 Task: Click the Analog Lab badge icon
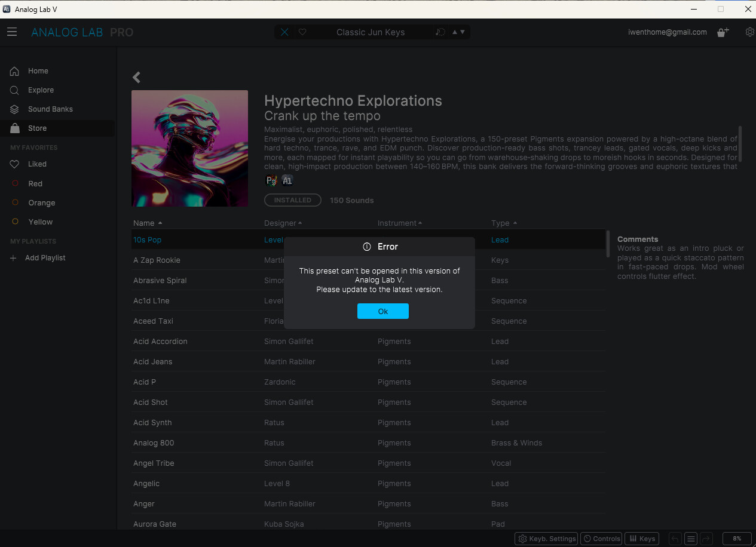point(287,180)
